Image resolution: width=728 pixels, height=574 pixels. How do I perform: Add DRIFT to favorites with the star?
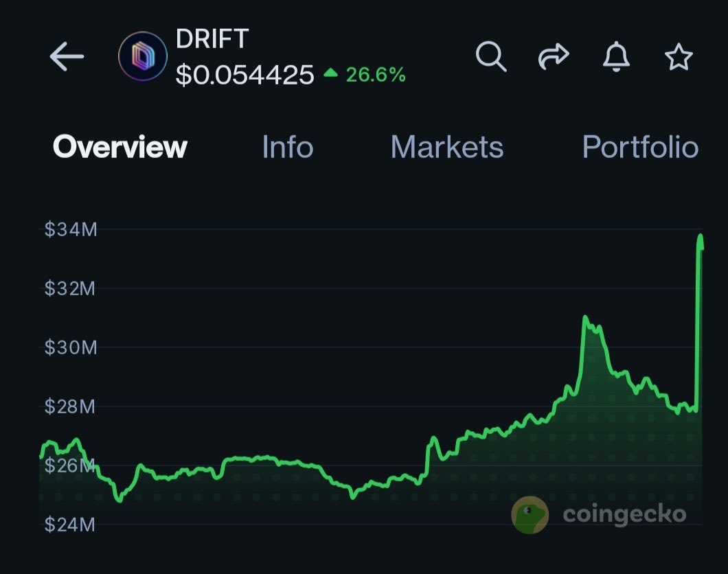679,56
